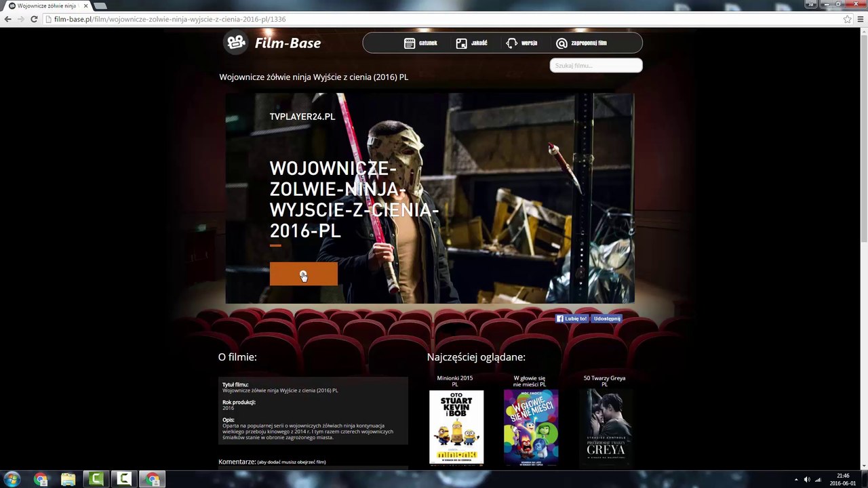
Task: Go back to the previous page in Chrome
Action: pyautogui.click(x=7, y=19)
